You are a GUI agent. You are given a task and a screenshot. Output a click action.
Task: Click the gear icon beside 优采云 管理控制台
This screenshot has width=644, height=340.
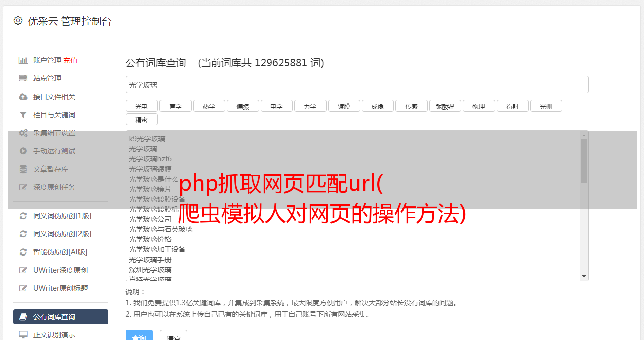point(18,21)
